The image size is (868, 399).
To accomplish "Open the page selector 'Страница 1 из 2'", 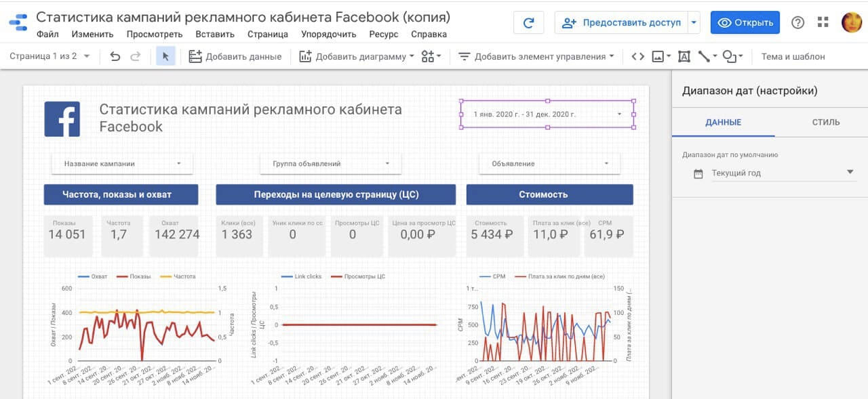I will pyautogui.click(x=50, y=56).
